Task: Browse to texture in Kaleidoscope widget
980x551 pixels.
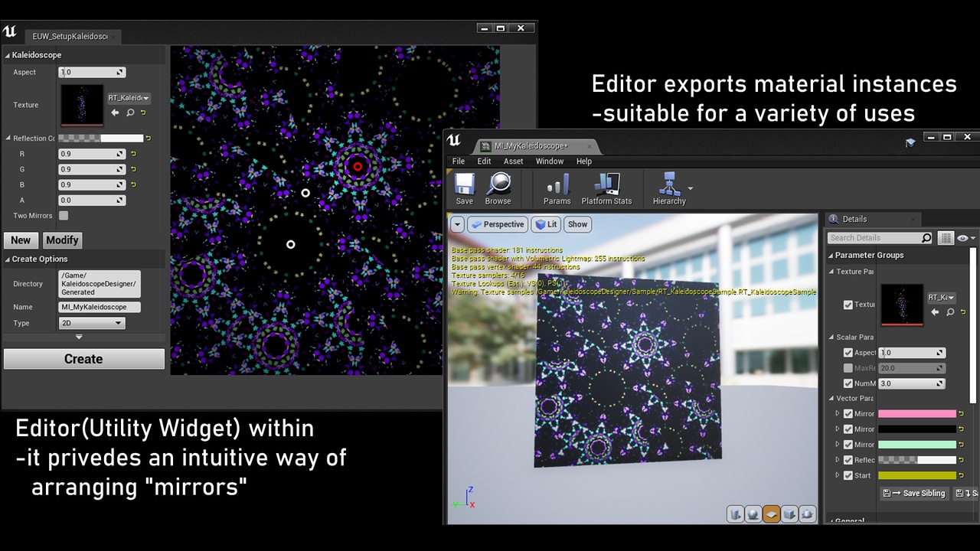Action: (x=130, y=112)
